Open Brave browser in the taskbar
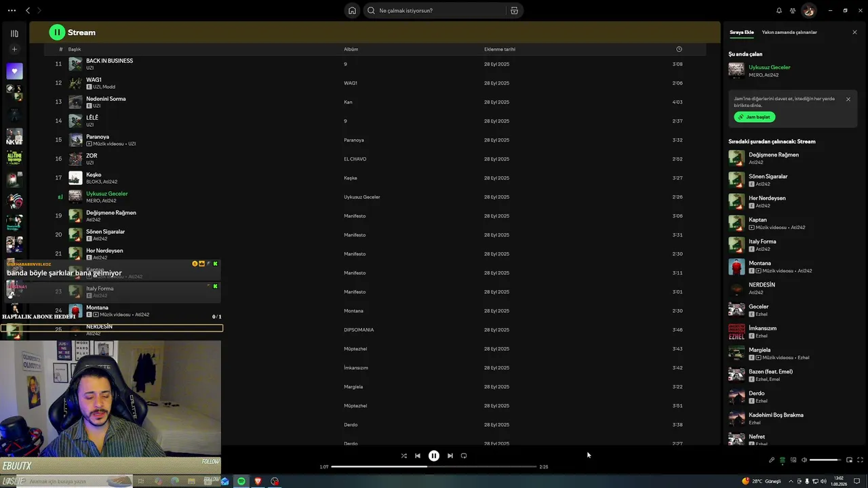This screenshot has width=868, height=488. (258, 481)
